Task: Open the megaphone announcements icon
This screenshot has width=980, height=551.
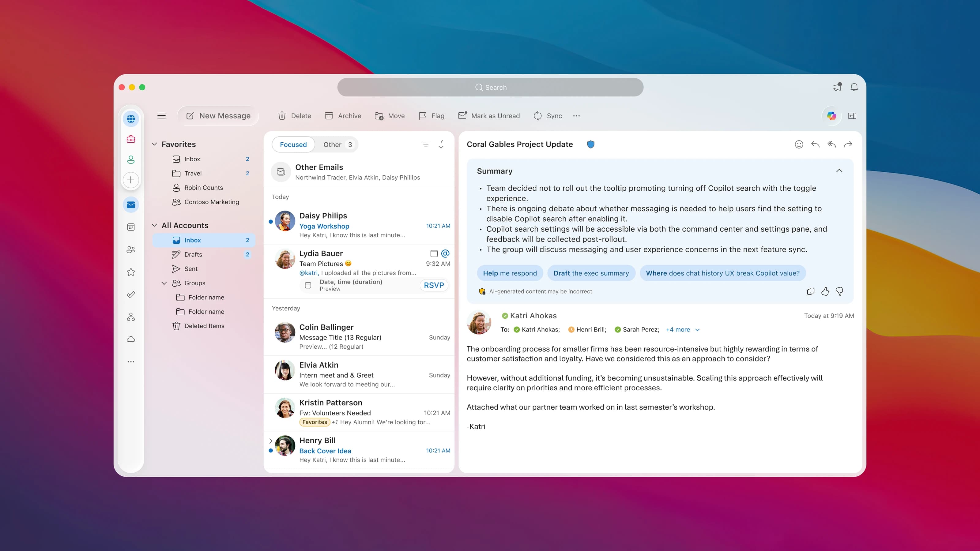Action: click(x=837, y=87)
